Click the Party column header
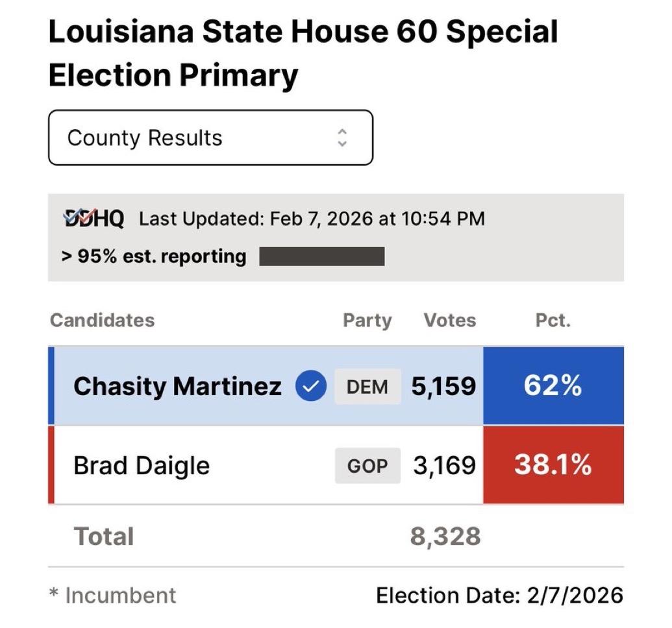672x628 pixels. (x=367, y=320)
